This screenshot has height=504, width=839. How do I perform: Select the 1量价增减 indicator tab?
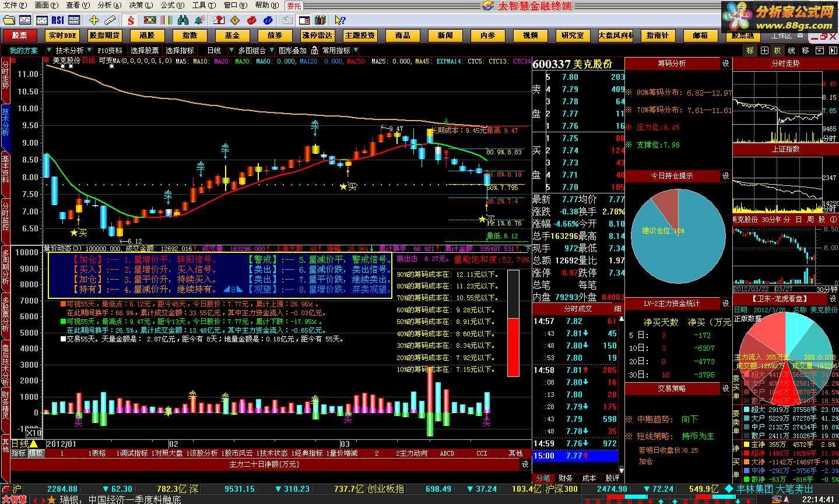[342, 453]
